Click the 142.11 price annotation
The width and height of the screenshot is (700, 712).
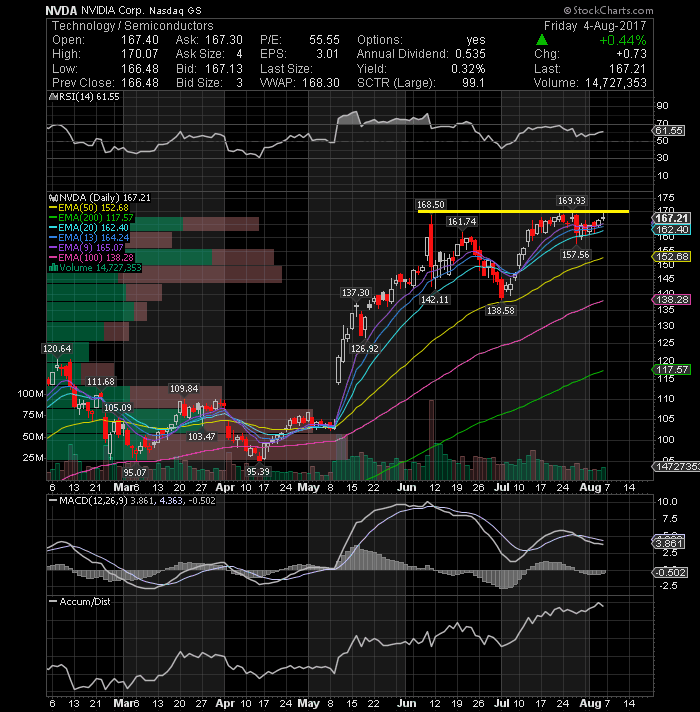(x=434, y=300)
